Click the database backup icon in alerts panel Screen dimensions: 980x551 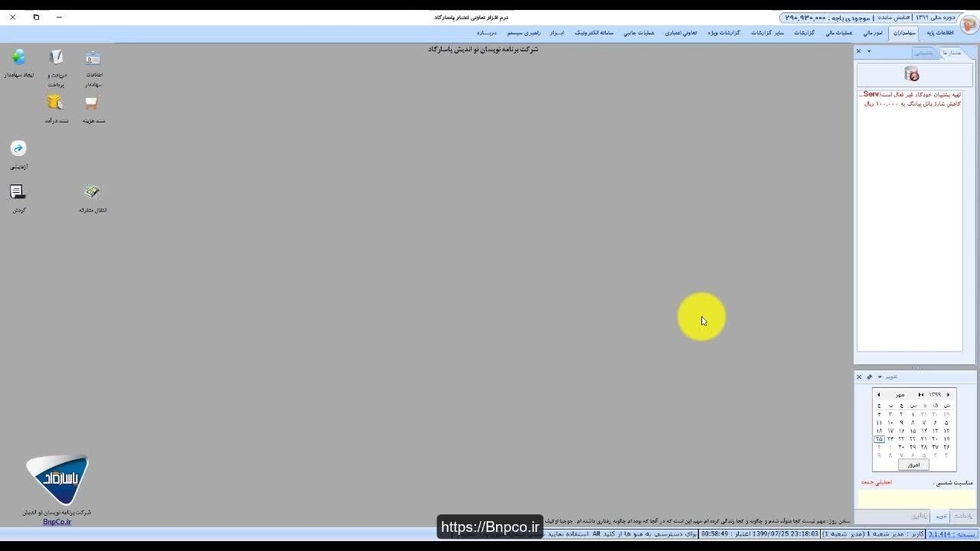coord(911,74)
